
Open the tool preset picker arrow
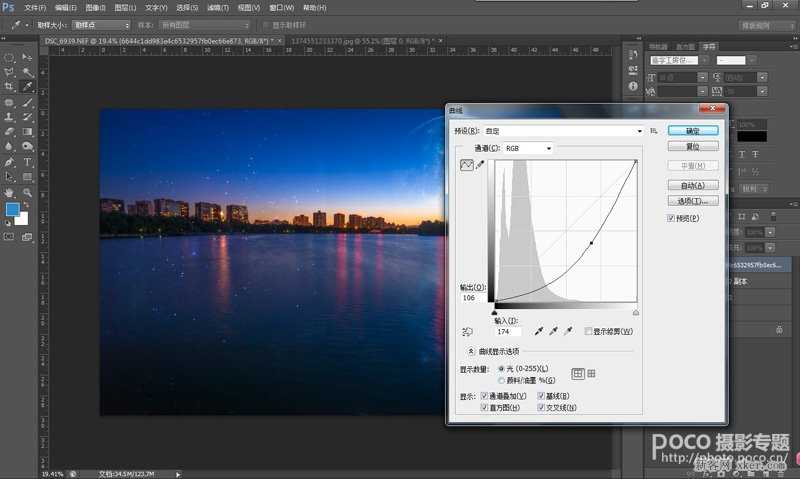click(27, 25)
